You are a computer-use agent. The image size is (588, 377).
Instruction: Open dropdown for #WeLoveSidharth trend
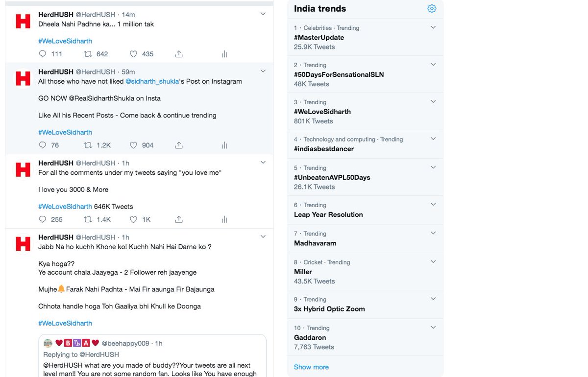click(x=433, y=102)
